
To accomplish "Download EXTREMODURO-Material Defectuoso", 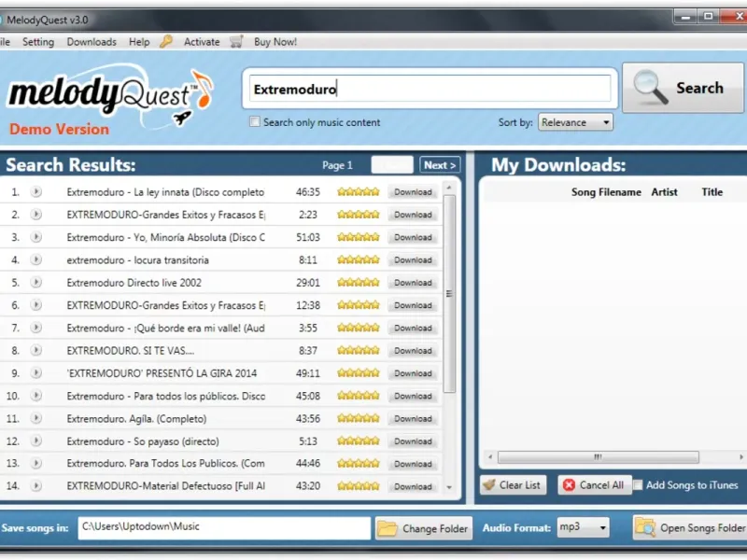I will (413, 486).
